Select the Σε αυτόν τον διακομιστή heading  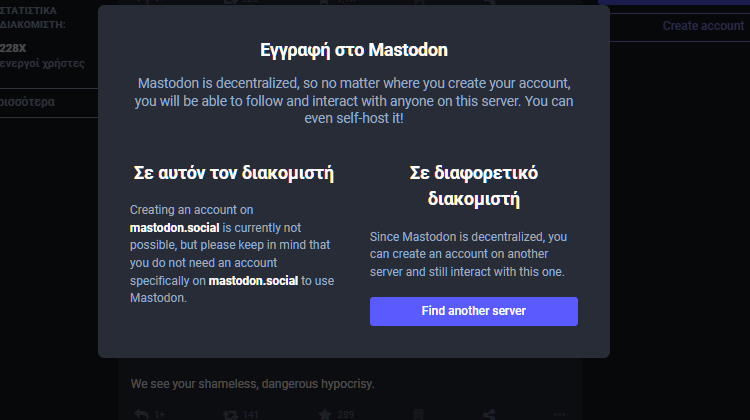(233, 173)
